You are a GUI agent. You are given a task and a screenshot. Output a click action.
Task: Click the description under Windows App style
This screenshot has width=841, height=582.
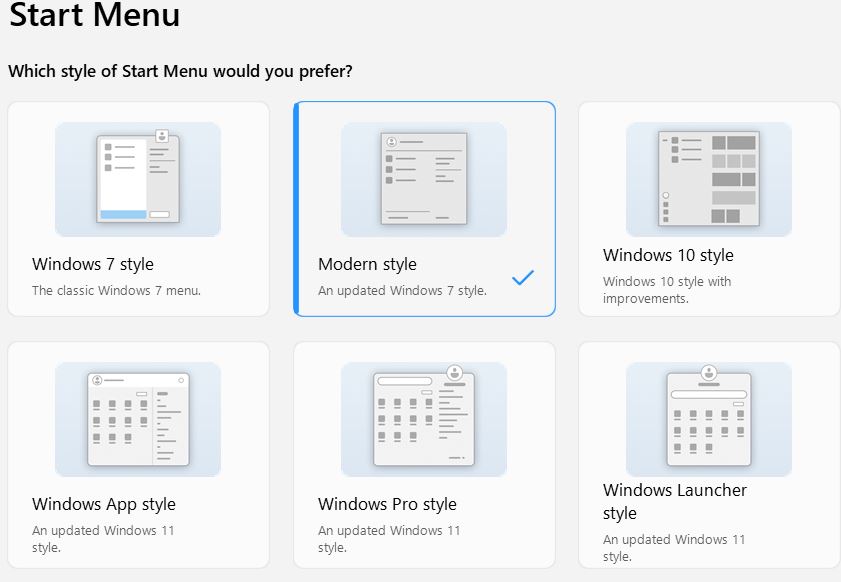103,539
